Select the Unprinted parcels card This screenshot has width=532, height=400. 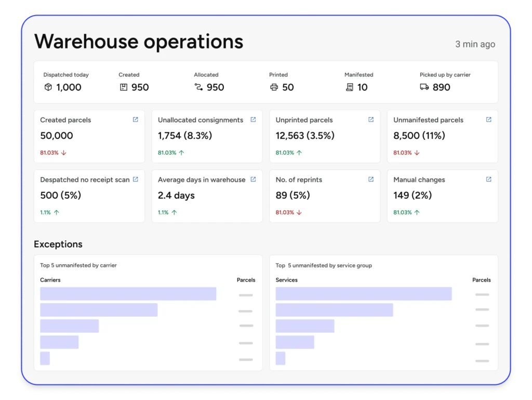[x=325, y=136]
